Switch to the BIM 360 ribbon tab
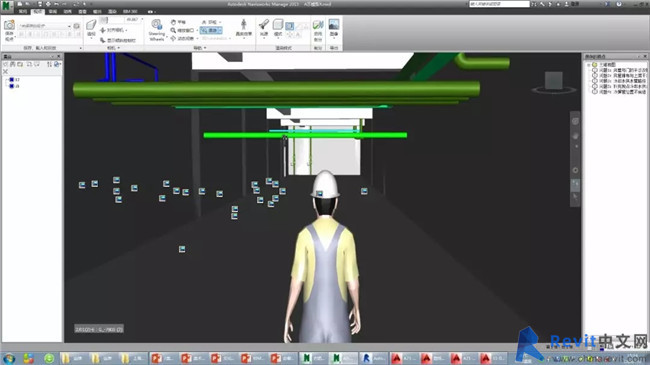Viewport: 650px width, 365px height. click(x=130, y=12)
